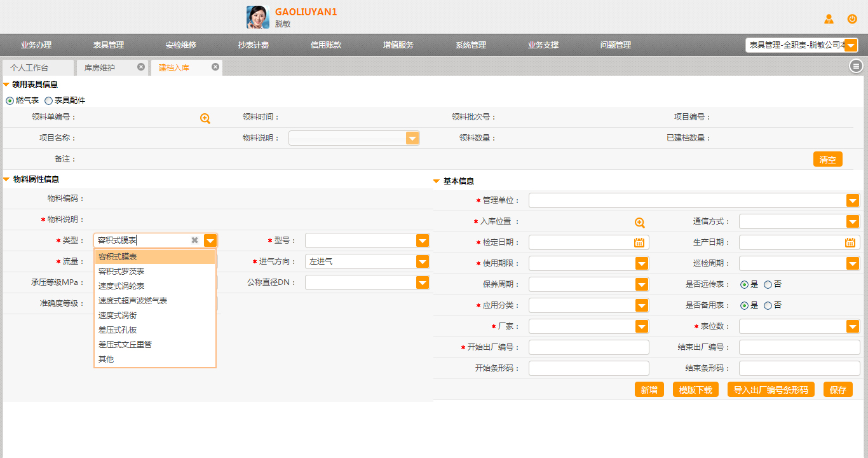
Task: Click the 开始出厂编号 input field
Action: point(588,347)
